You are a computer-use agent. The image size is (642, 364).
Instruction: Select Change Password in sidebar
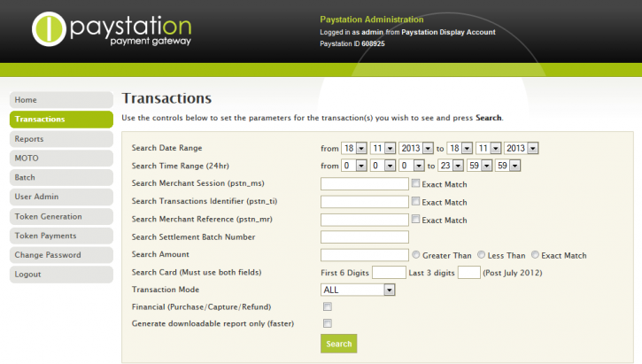pos(61,255)
